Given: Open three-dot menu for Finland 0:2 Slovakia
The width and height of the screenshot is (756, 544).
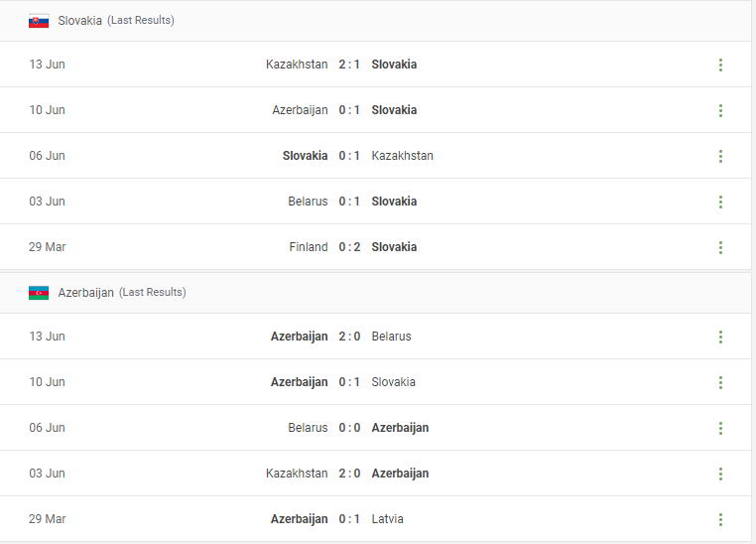Looking at the screenshot, I should coord(720,247).
